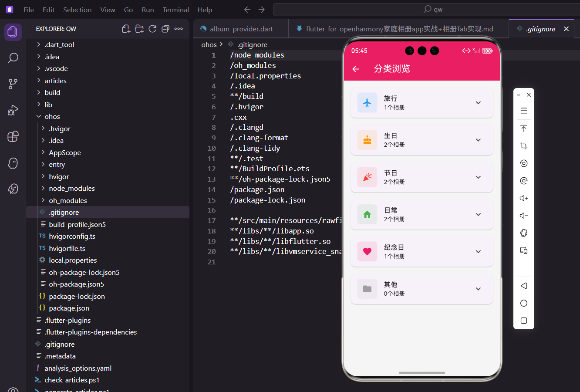Open the Search view in the activity bar
Image resolution: width=580 pixels, height=392 pixels.
click(x=13, y=57)
